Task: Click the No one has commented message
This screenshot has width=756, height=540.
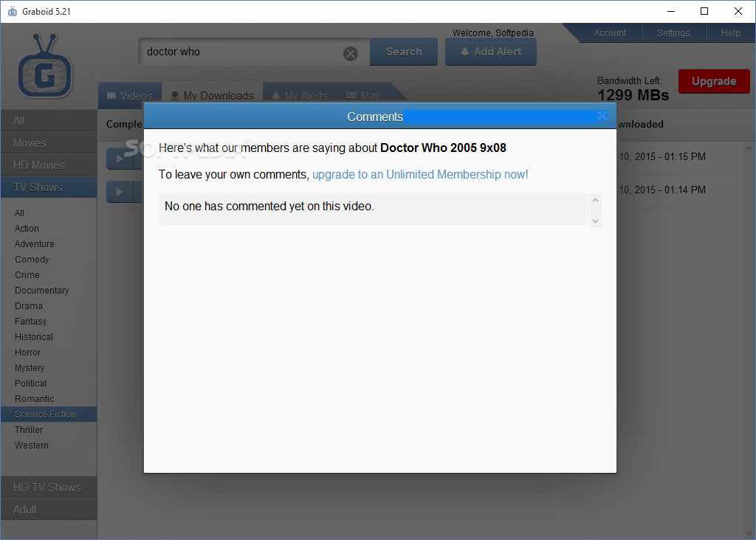Action: 269,206
